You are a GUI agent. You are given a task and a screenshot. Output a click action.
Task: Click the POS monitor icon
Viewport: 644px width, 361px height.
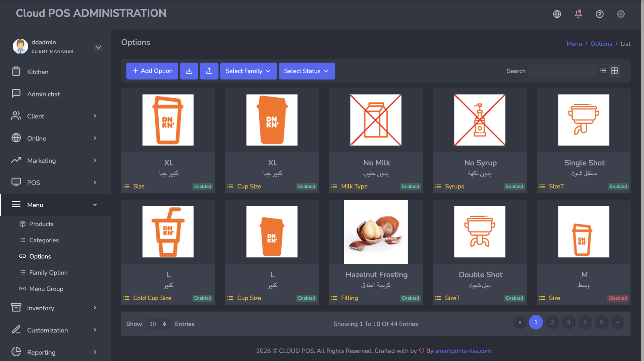(16, 182)
